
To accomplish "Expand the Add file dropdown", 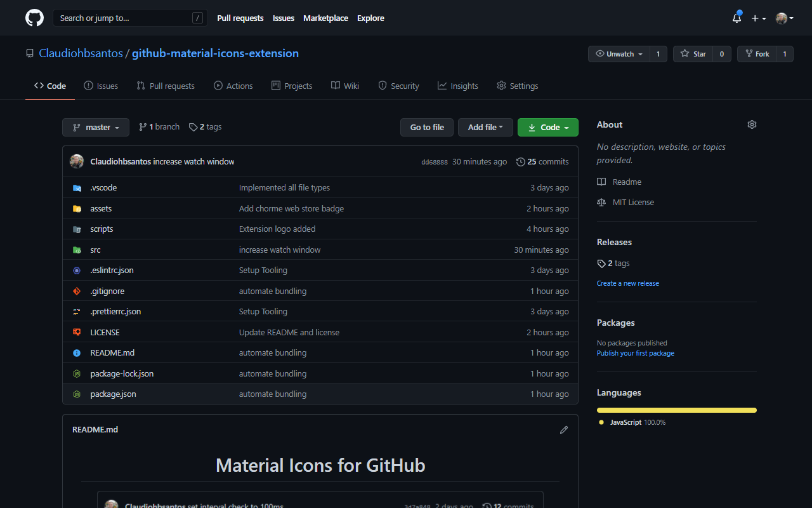I will tap(485, 127).
